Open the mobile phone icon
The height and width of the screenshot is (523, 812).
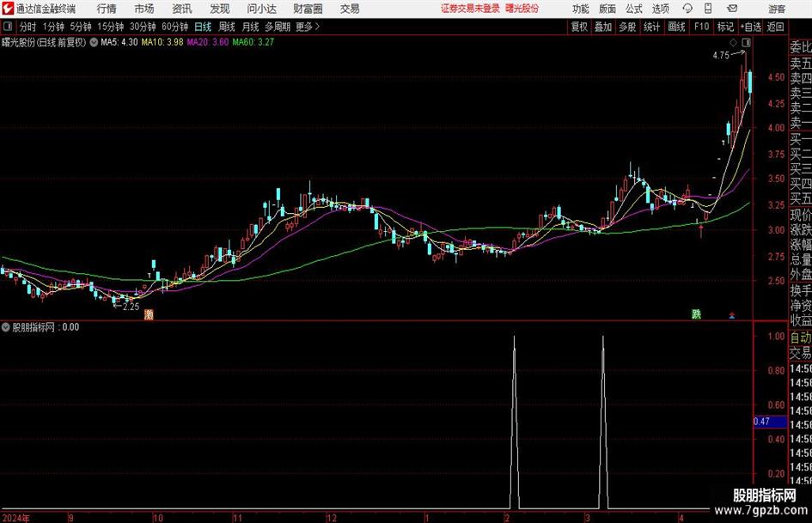(708, 9)
